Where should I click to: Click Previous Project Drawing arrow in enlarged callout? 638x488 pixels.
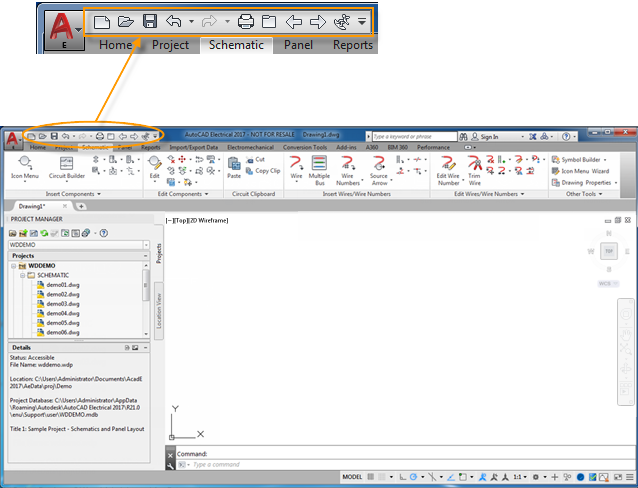(x=294, y=22)
